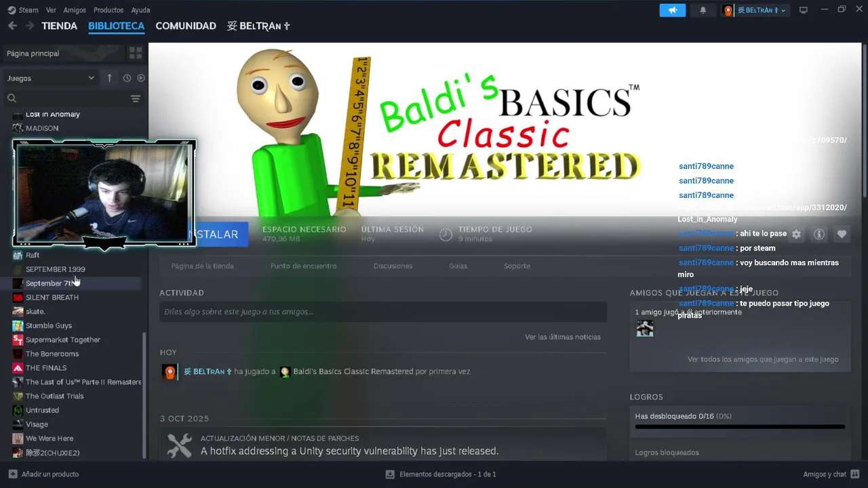Open the notifications bell
The width and height of the screenshot is (868, 488).
click(x=703, y=10)
